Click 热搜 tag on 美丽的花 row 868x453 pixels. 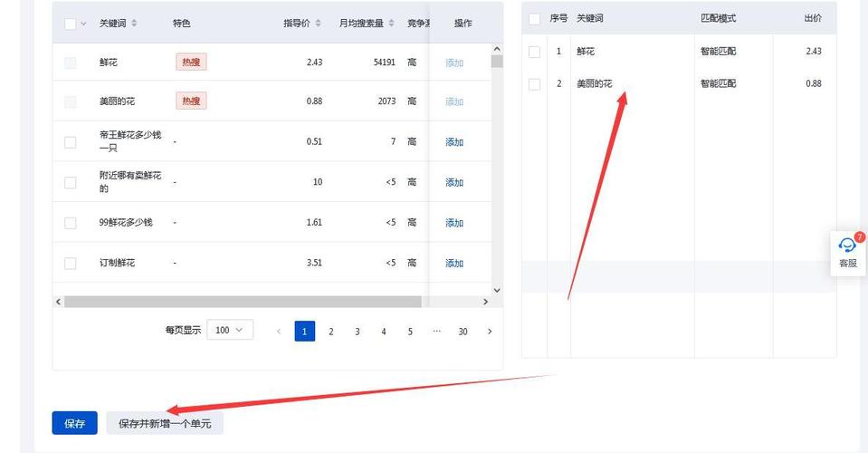tap(191, 101)
